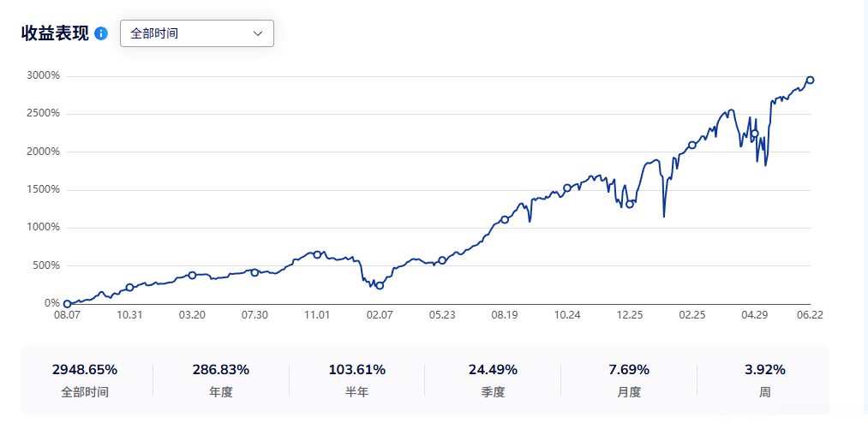Click the chart marker at 08.07
Screen dimensions: 868x423
click(67, 304)
